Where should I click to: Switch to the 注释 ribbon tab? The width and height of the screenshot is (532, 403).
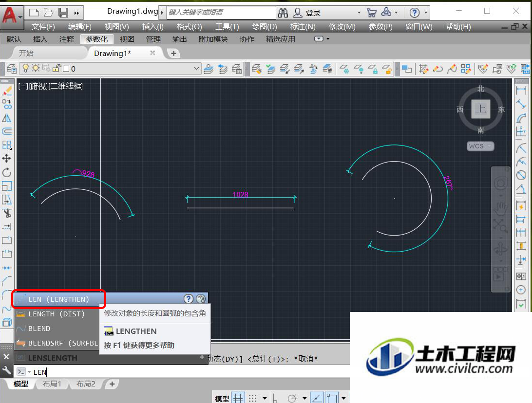coord(66,39)
